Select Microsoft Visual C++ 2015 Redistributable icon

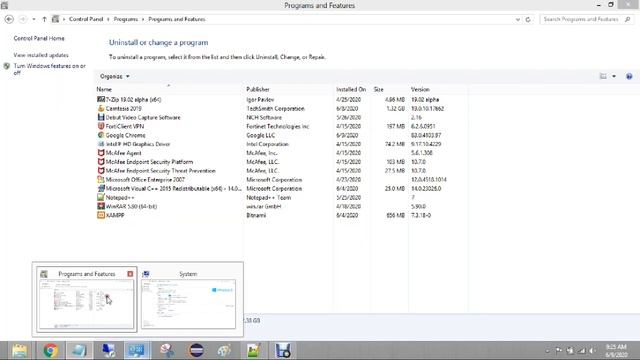101,189
